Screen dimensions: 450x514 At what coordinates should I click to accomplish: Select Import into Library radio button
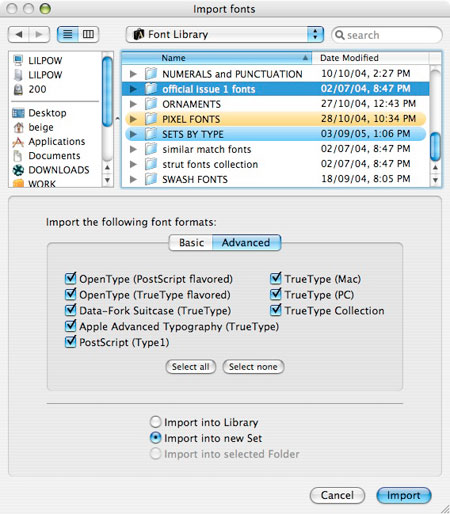click(x=156, y=422)
